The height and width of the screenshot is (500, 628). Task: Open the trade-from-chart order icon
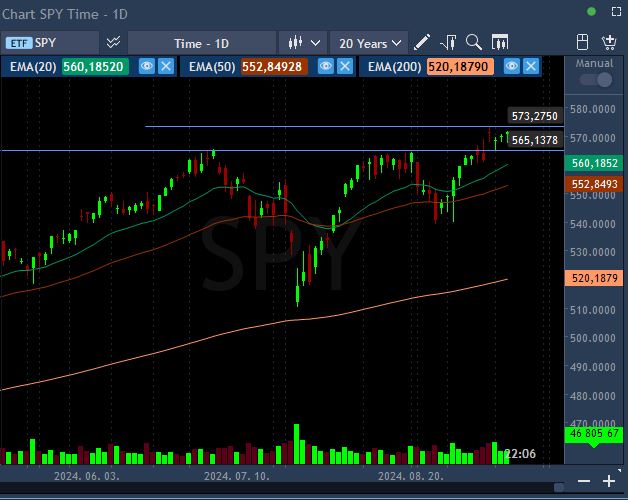pos(449,42)
